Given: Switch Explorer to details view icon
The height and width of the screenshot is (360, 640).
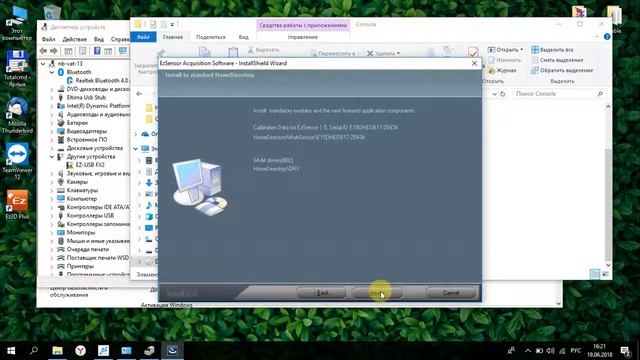Looking at the screenshot, I should [595, 274].
